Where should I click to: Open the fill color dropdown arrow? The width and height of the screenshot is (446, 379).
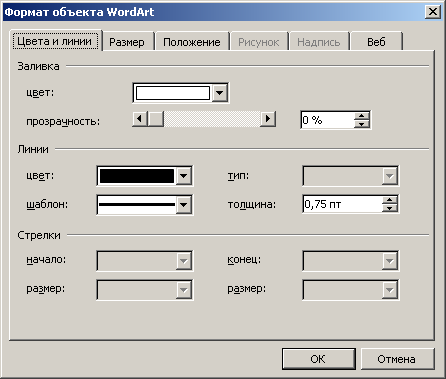tap(220, 93)
